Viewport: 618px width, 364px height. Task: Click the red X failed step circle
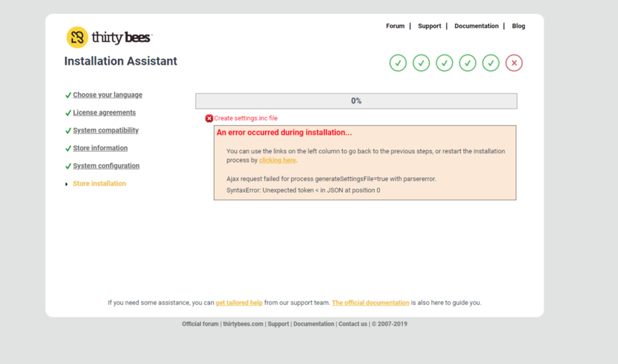pyautogui.click(x=514, y=63)
